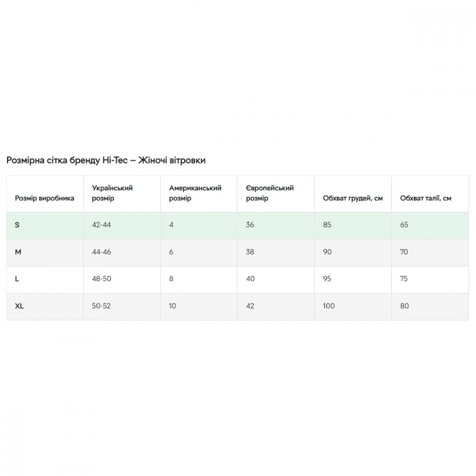Click Ukrainian size cell 48-50
Screen dimensions: 476x476
click(101, 279)
